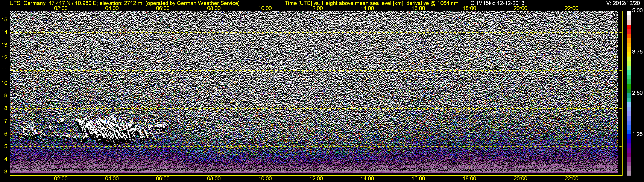Click the height axis label '12.'
644x182 pixels.
[x=5, y=58]
